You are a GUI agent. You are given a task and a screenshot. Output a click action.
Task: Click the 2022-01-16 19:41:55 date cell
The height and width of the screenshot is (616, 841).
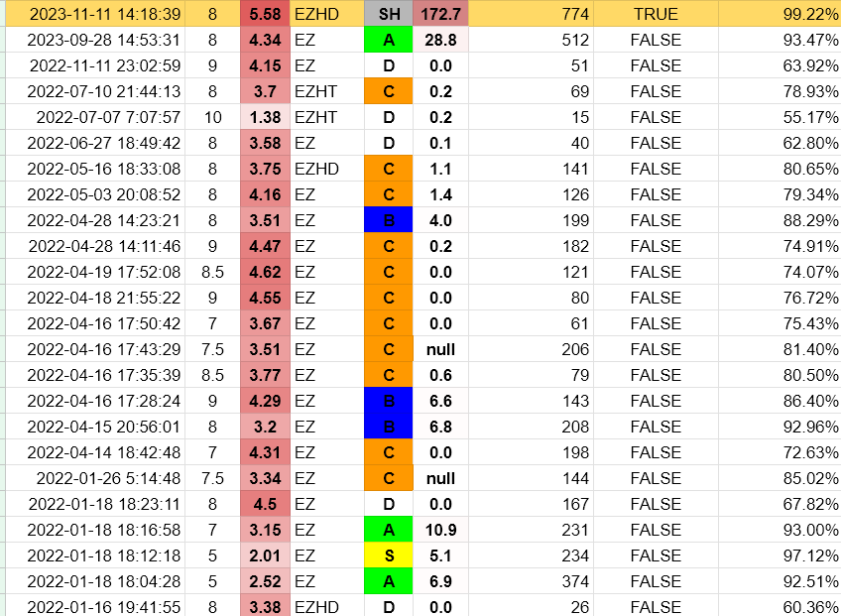[103, 607]
